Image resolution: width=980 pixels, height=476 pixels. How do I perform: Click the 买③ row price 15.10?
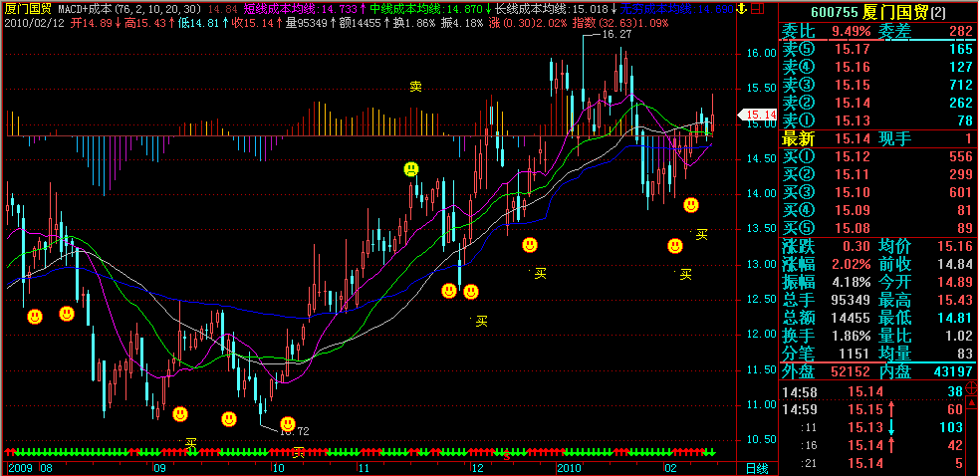[x=851, y=193]
